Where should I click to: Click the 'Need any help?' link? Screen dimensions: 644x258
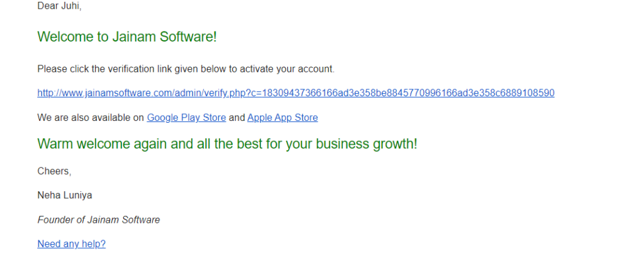(x=72, y=244)
